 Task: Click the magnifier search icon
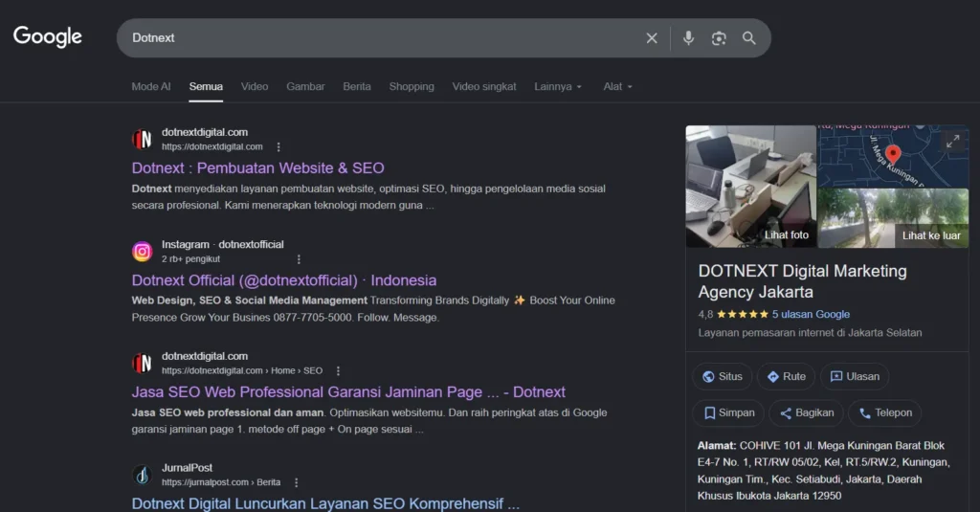point(748,38)
